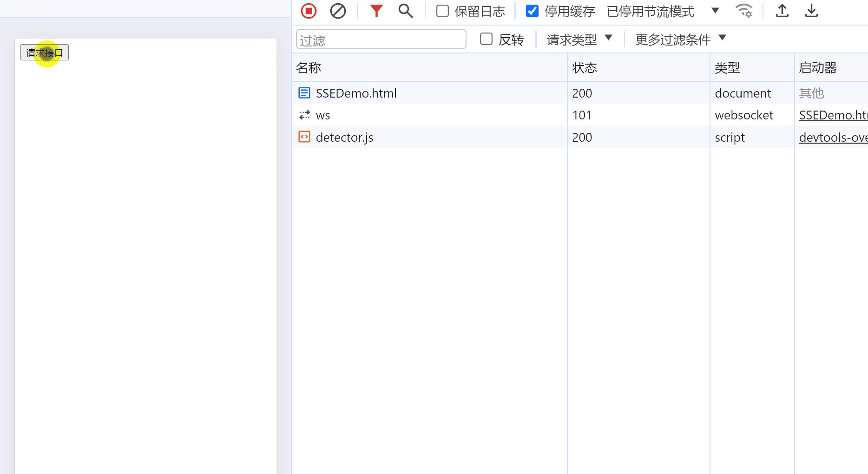The width and height of the screenshot is (868, 474).
Task: Open the SSEDemo.html initiator link for ws
Action: click(833, 115)
